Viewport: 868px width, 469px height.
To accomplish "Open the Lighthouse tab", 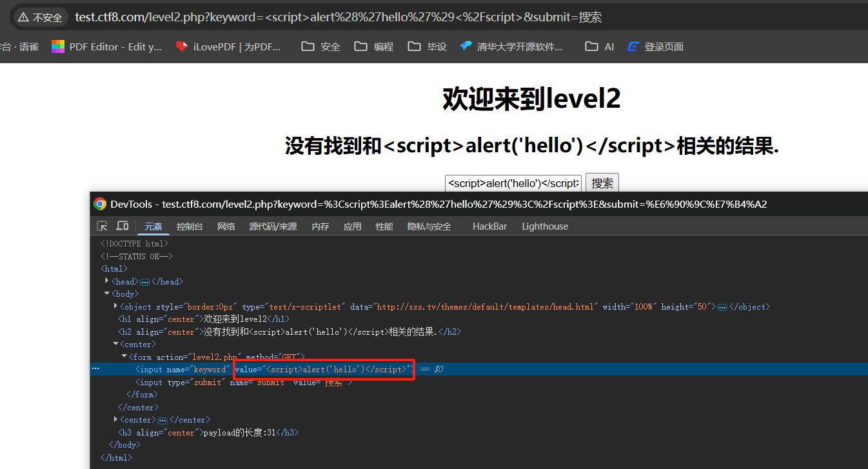I will (545, 226).
